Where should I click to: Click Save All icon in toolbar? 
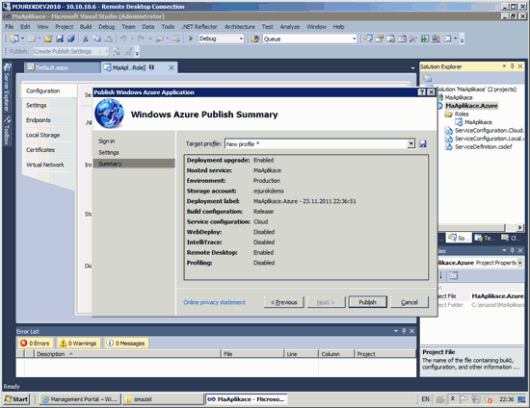[x=71, y=39]
